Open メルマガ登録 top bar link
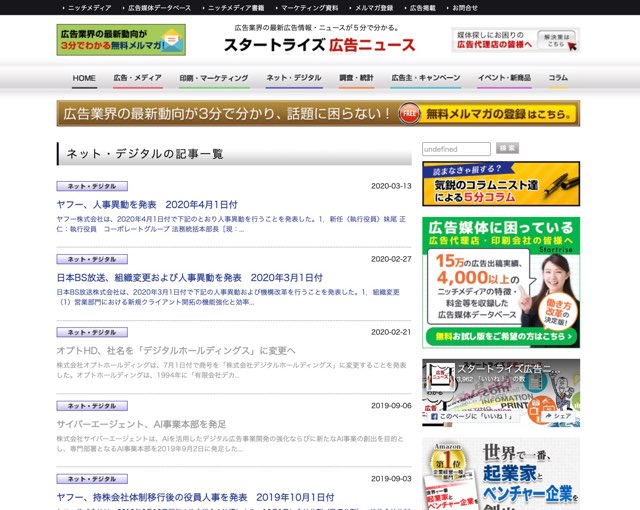The width and height of the screenshot is (640, 510). pyautogui.click(x=374, y=8)
